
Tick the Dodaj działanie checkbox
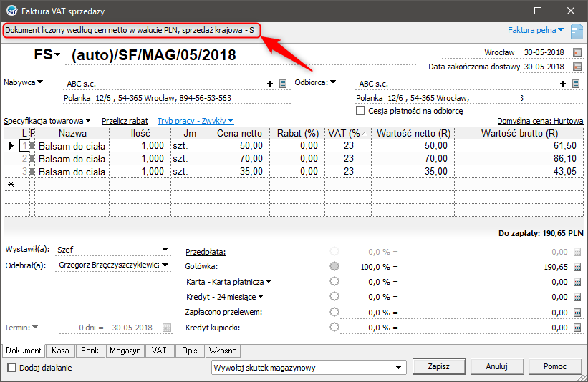(x=11, y=367)
